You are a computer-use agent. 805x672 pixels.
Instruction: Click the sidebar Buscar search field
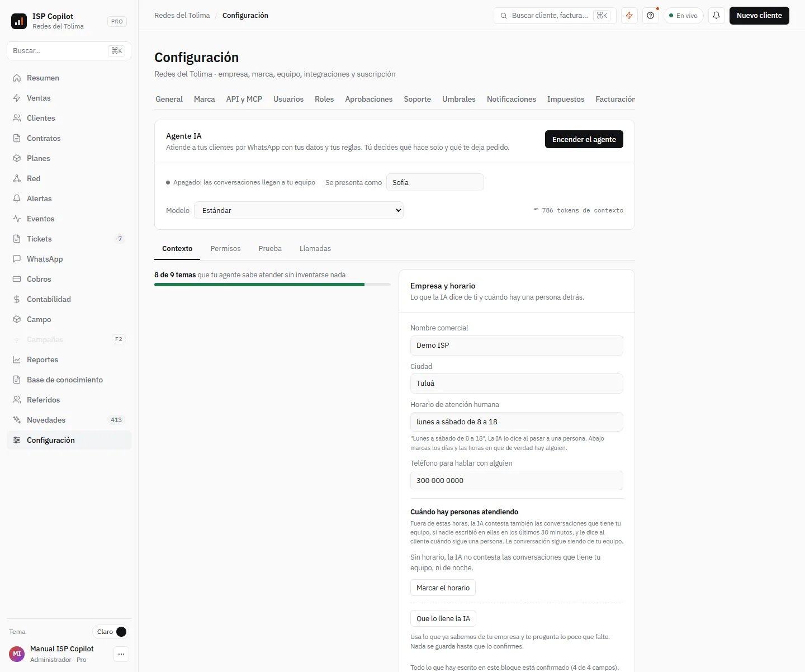pos(69,51)
